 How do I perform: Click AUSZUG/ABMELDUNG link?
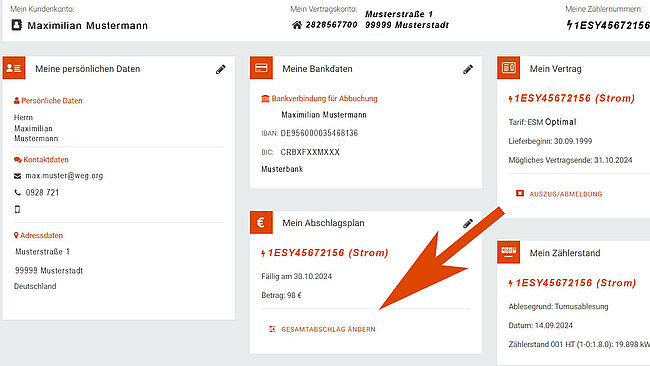(566, 194)
